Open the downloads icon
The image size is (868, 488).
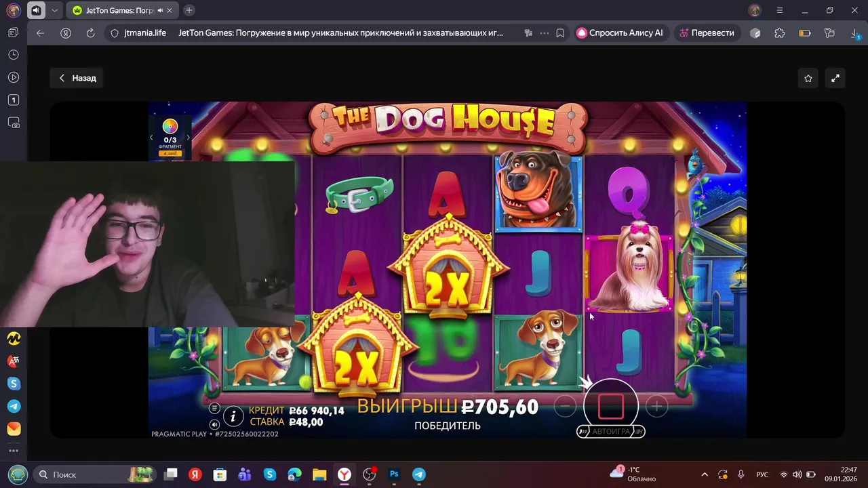[x=854, y=33]
